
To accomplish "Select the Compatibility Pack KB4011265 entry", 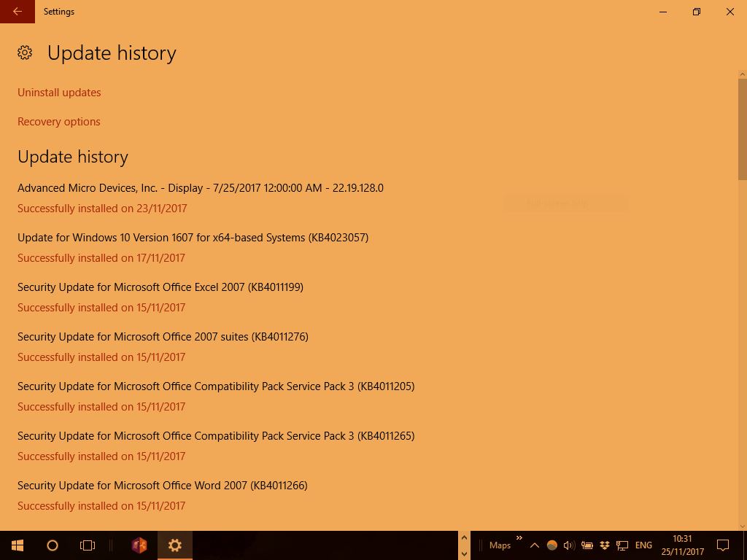I will click(x=216, y=436).
